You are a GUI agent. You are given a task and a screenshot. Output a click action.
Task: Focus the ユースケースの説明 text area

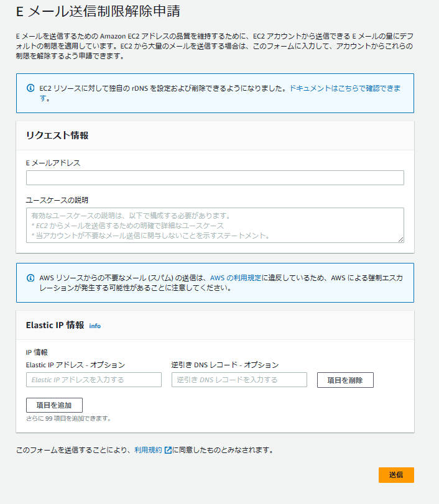215,225
